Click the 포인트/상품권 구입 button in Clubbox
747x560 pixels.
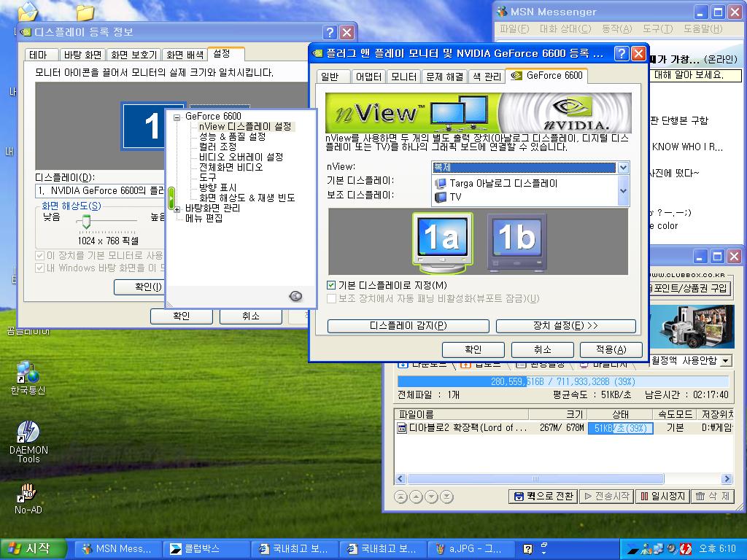pyautogui.click(x=689, y=288)
